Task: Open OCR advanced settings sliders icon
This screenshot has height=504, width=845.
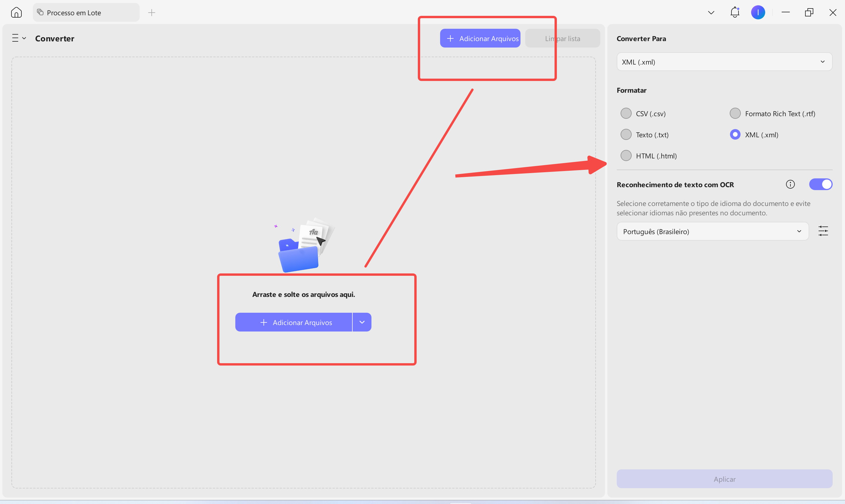Action: coord(823,231)
